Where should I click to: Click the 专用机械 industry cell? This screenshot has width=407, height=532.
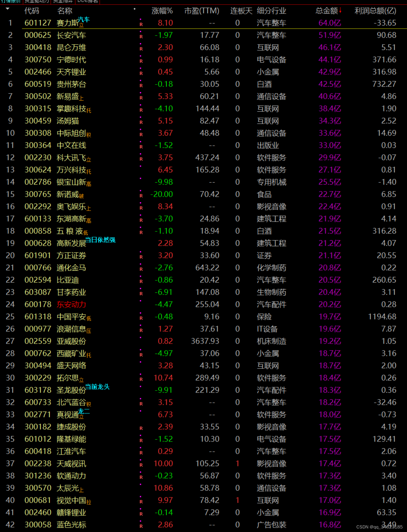tap(271, 182)
